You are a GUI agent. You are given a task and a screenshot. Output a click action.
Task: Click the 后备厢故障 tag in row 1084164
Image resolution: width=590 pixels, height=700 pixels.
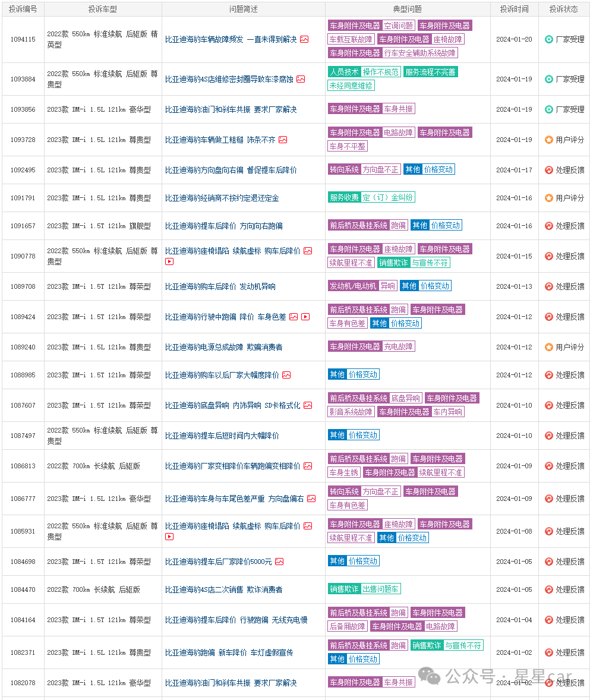347,626
